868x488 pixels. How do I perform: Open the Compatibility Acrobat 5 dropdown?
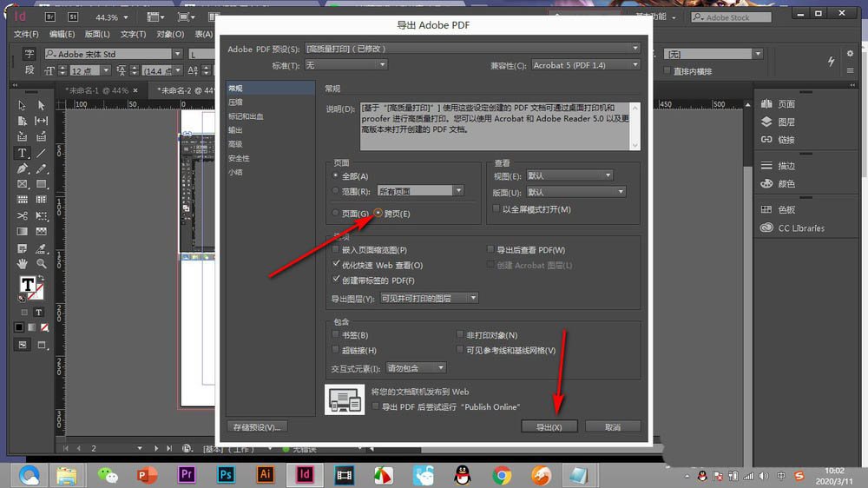point(586,65)
